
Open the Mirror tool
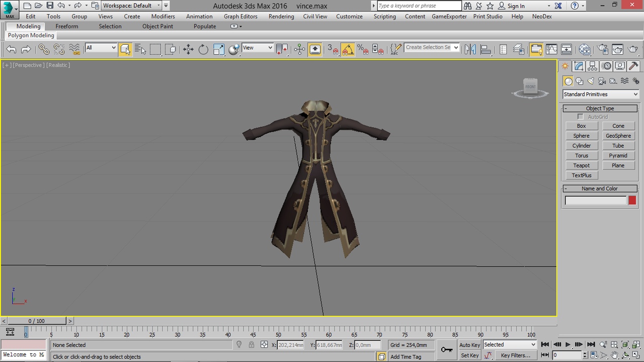(x=470, y=49)
